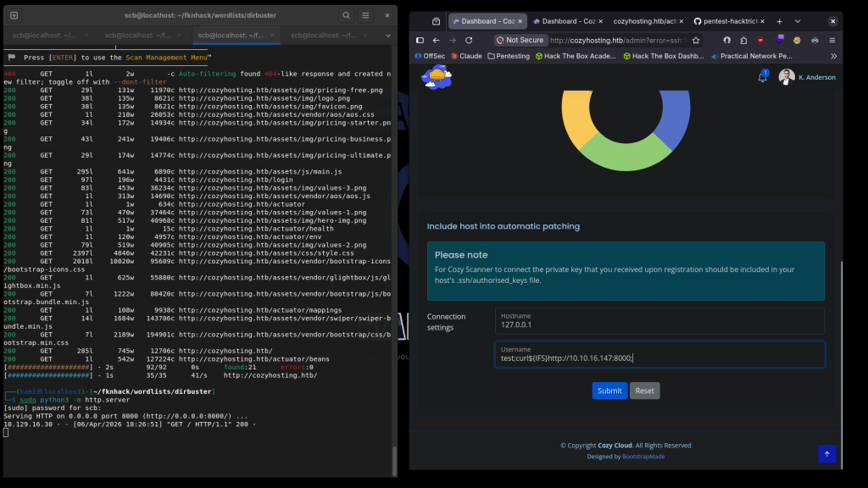Click the Cozy Hosting cloud logo

[x=436, y=77]
